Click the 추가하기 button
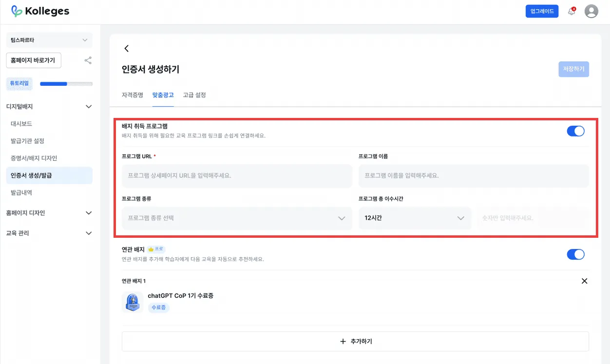This screenshot has height=364, width=610. pyautogui.click(x=355, y=342)
